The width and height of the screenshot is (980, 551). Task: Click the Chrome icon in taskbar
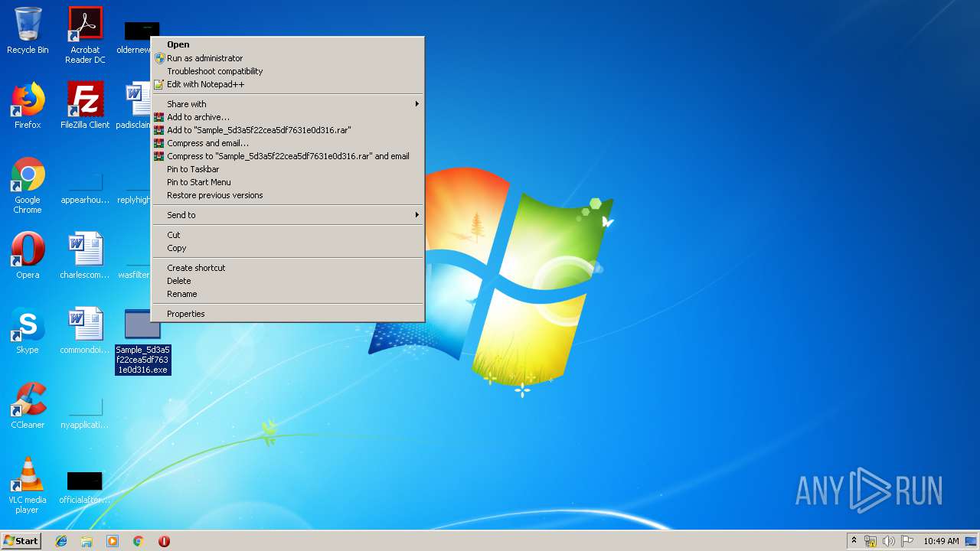coord(138,541)
